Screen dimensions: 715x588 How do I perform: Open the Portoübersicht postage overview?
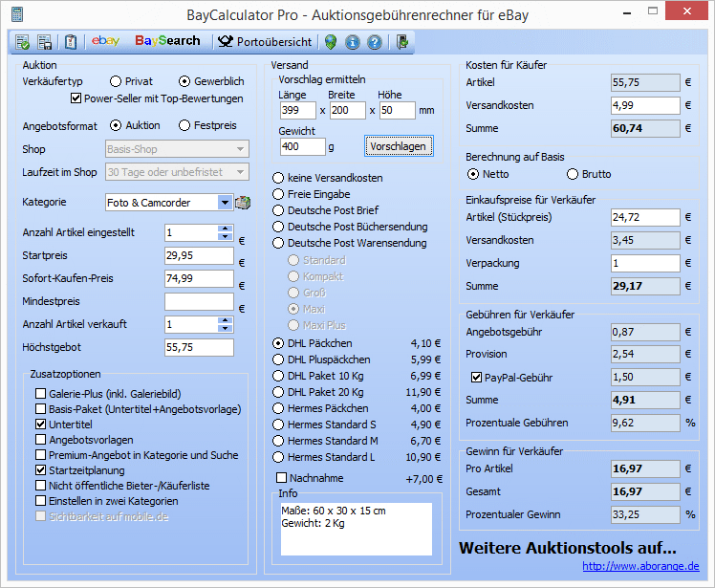coord(265,42)
